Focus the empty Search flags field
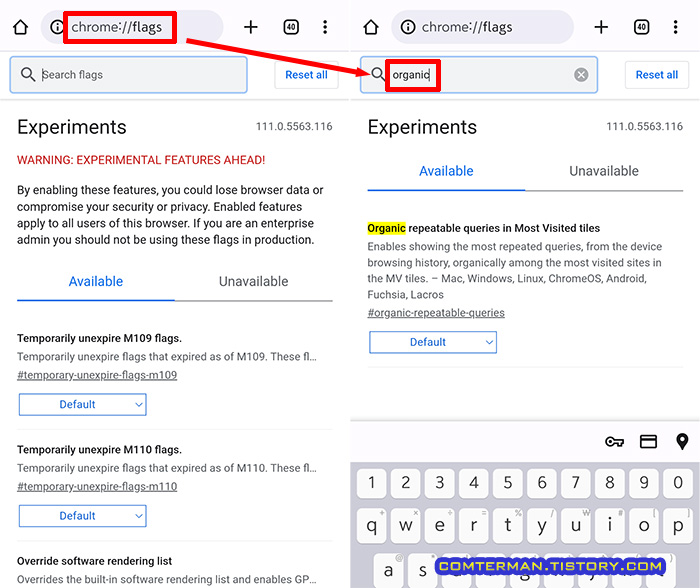This screenshot has width=700, height=588. [129, 75]
